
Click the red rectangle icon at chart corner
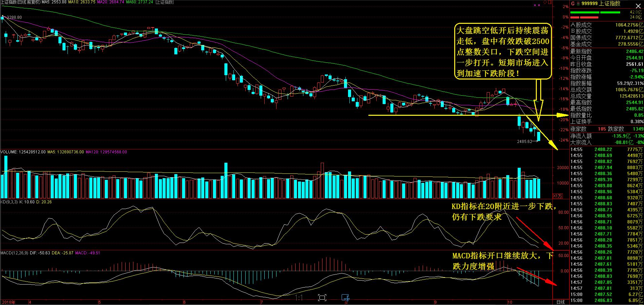coord(550,2)
